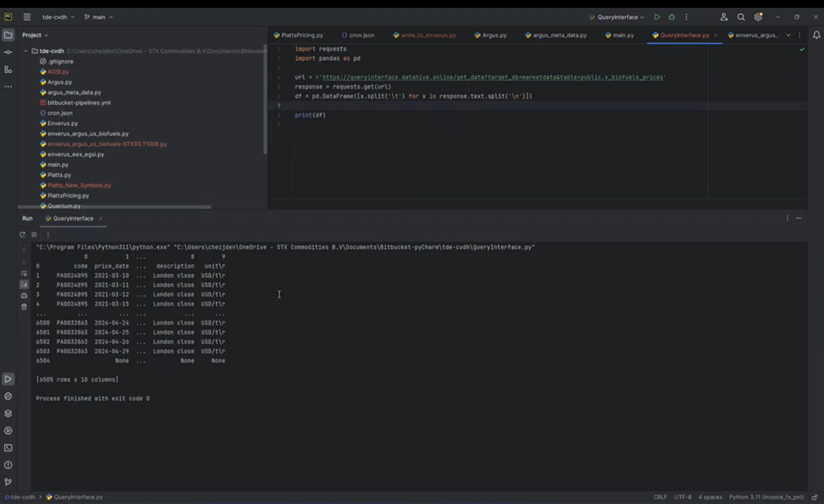Open QueryInterface run configuration dropdown

[x=617, y=17]
